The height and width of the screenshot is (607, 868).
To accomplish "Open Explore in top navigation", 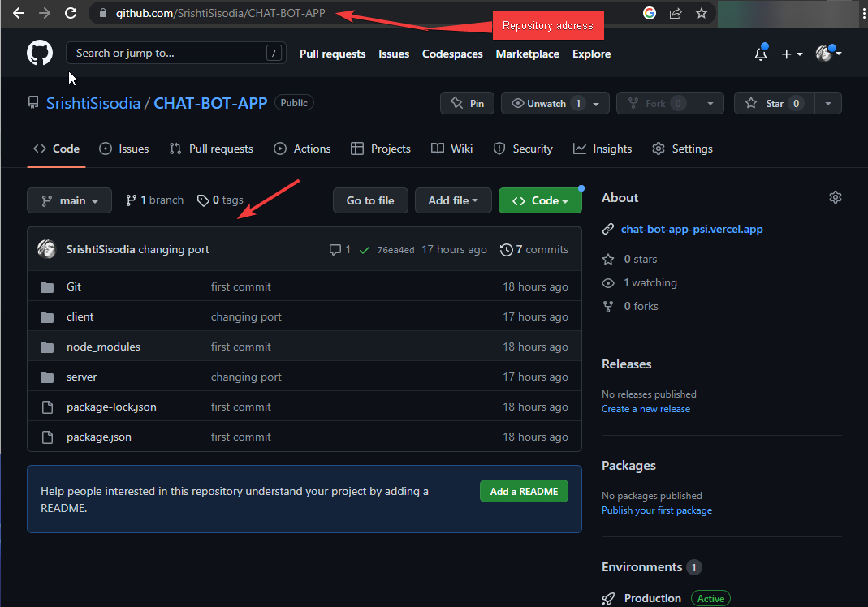I will pyautogui.click(x=591, y=54).
